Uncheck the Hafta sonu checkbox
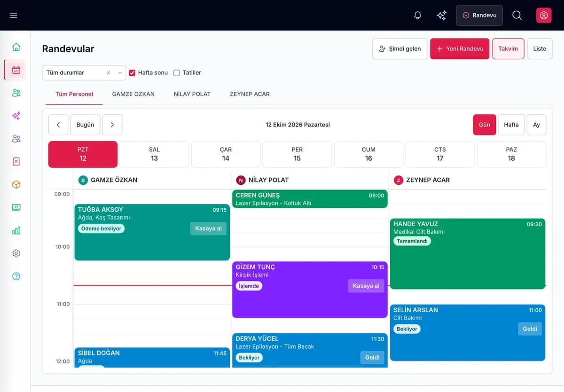Viewport: 564px width, 392px height. point(132,73)
